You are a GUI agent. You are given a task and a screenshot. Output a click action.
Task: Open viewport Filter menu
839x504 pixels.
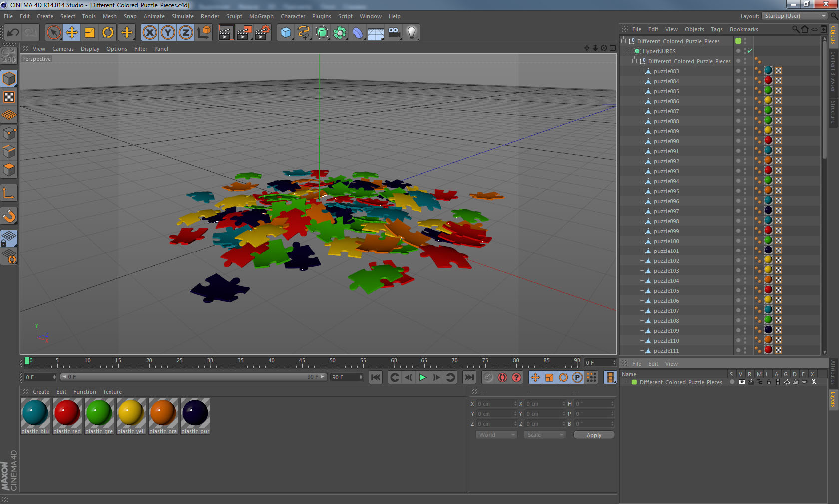click(x=141, y=49)
